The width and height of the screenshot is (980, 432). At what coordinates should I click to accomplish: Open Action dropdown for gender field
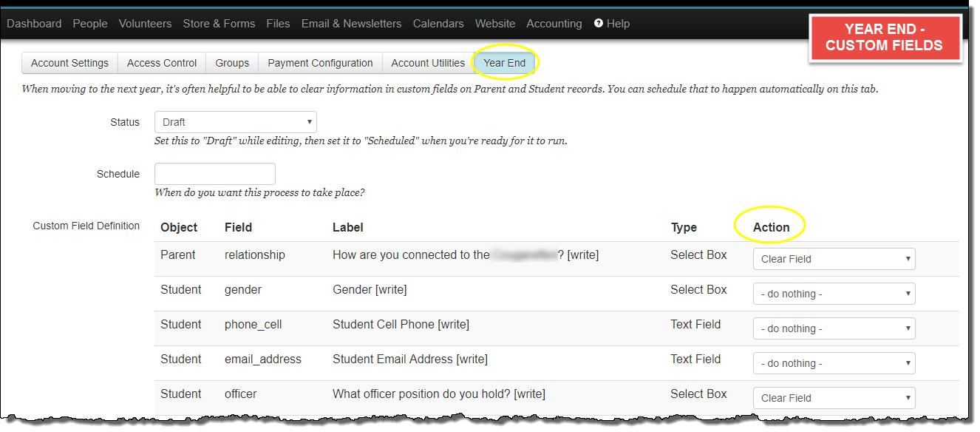click(834, 294)
